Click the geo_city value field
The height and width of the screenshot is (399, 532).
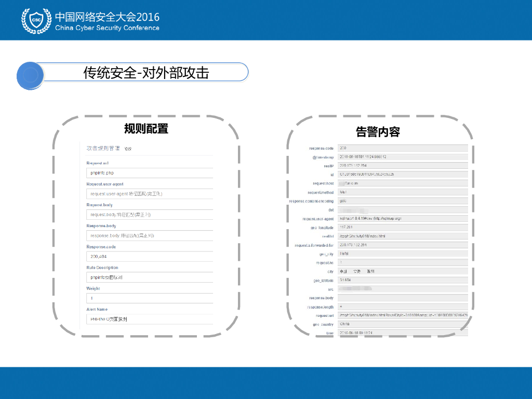[403, 254]
